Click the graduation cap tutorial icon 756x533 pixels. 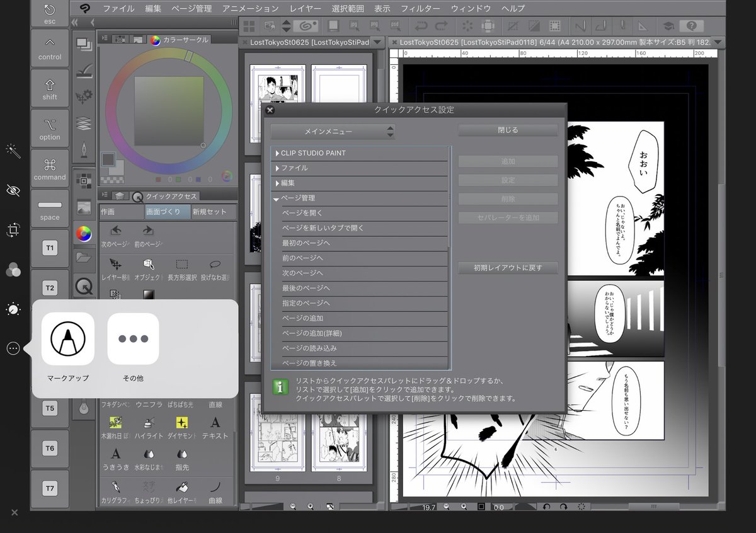coord(667,26)
